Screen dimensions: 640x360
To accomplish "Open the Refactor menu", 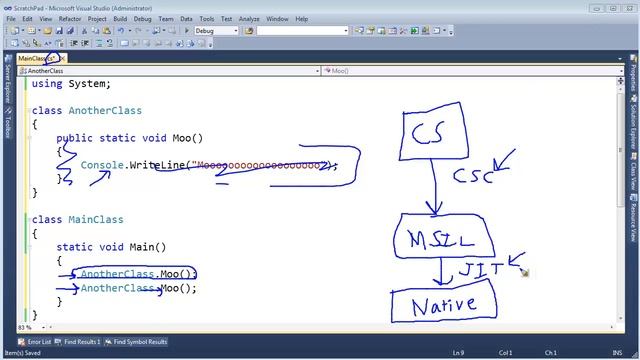I will coord(70,19).
